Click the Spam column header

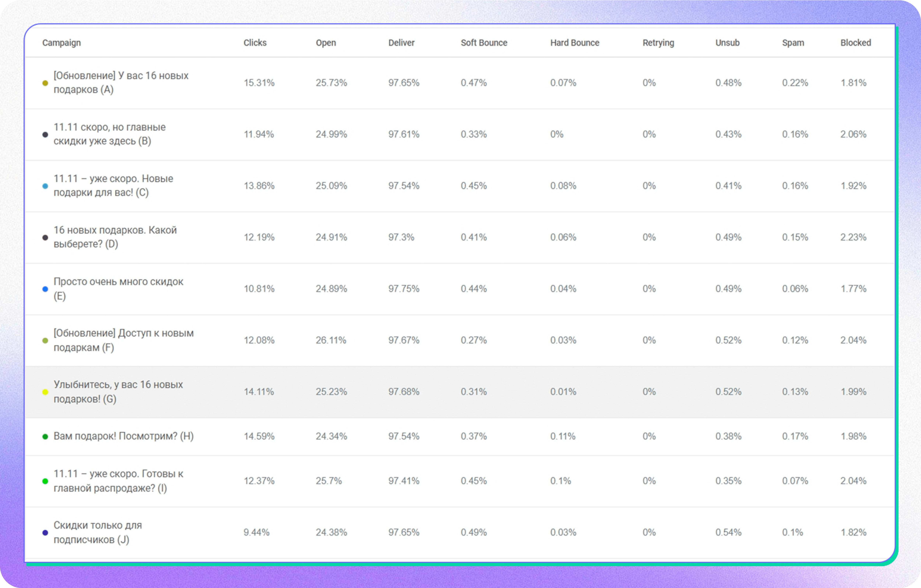(x=792, y=43)
